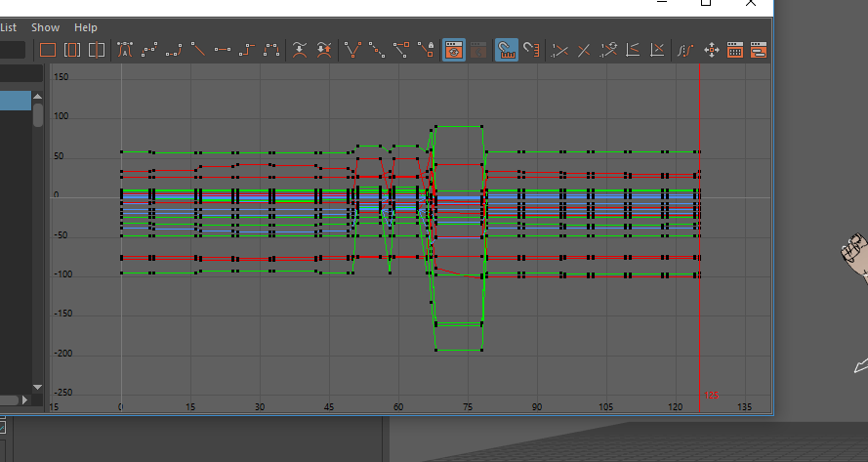This screenshot has height=462, width=868.
Task: Click the greyed Load from Selection icon
Action: pyautogui.click(x=478, y=51)
